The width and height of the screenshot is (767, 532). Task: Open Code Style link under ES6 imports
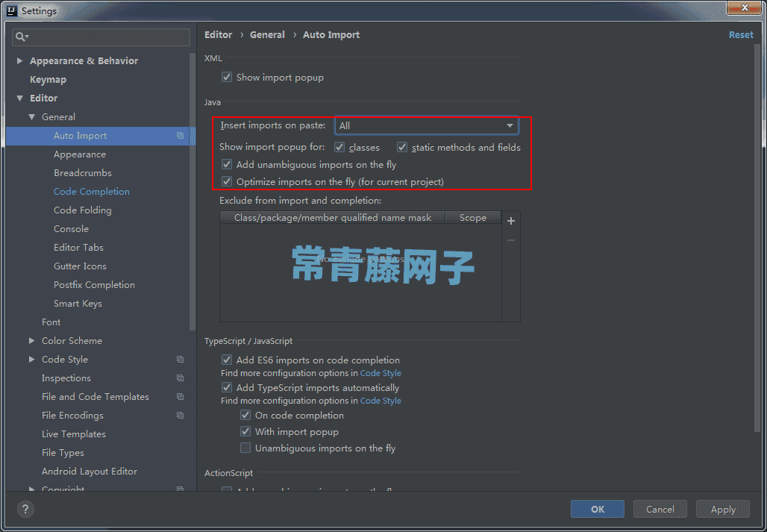point(381,373)
